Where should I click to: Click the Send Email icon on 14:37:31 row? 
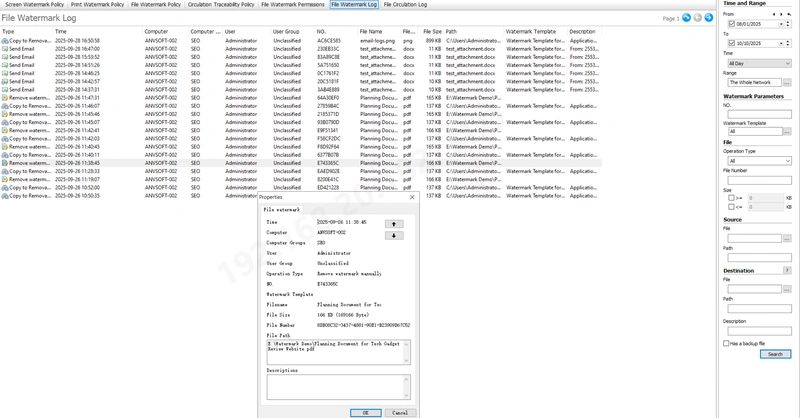point(5,90)
